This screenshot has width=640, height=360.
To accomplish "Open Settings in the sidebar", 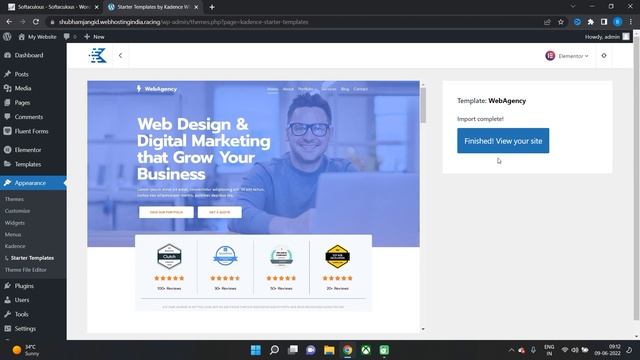I will [25, 329].
